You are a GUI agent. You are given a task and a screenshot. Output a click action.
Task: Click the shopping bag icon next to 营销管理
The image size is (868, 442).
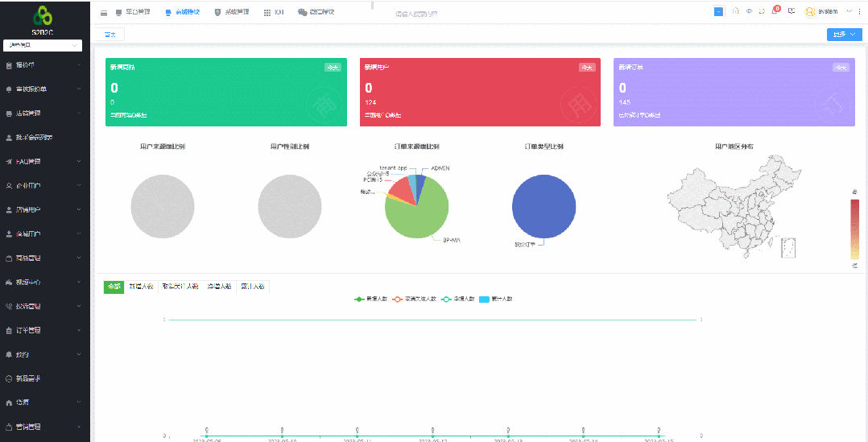pyautogui.click(x=8, y=427)
